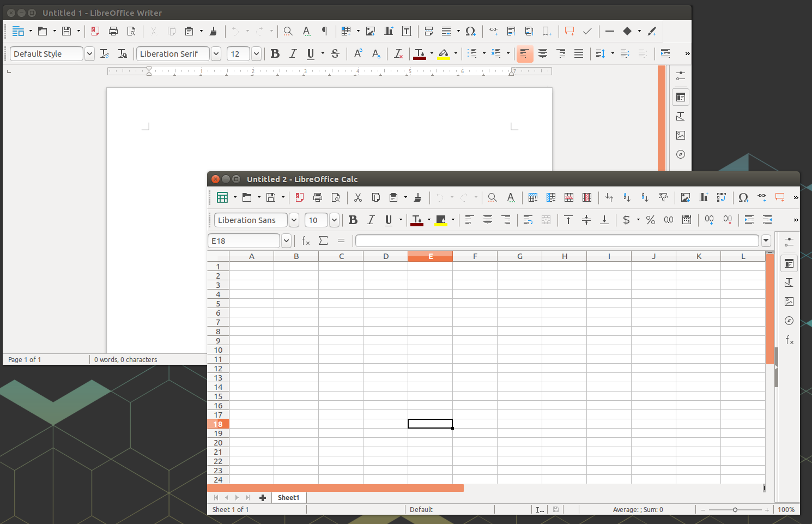Screen dimensions: 812x524
Task: Select the Default Style box in Writer
Action: [x=46, y=53]
